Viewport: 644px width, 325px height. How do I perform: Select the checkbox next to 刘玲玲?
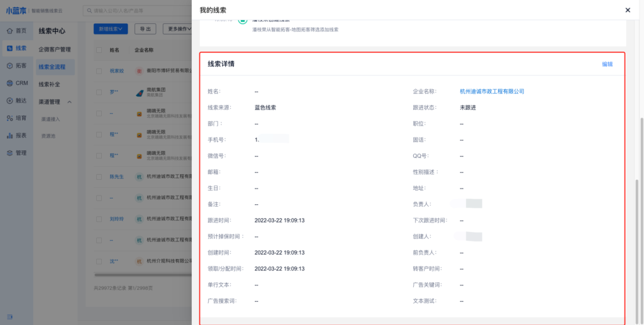coord(99,219)
